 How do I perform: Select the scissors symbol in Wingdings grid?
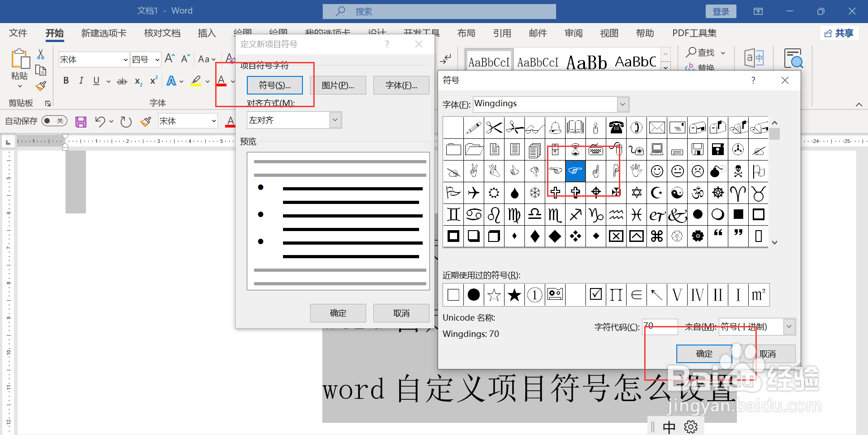click(x=494, y=128)
